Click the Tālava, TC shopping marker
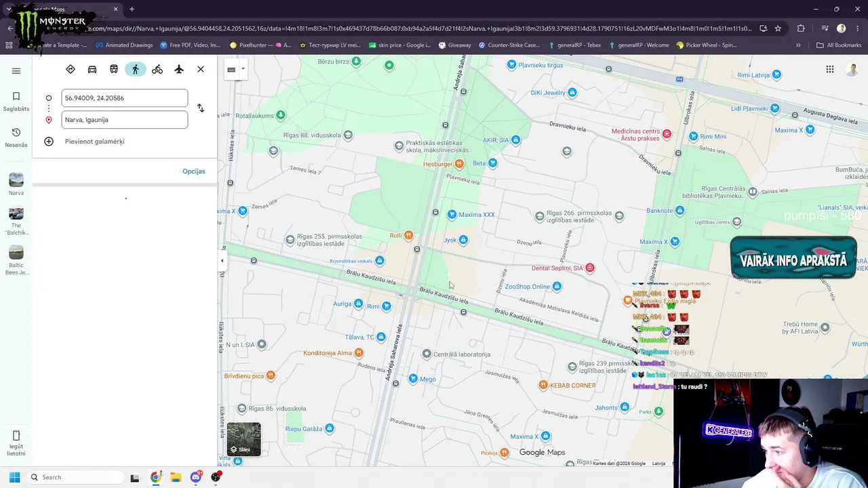This screenshot has width=868, height=488. pos(381,337)
